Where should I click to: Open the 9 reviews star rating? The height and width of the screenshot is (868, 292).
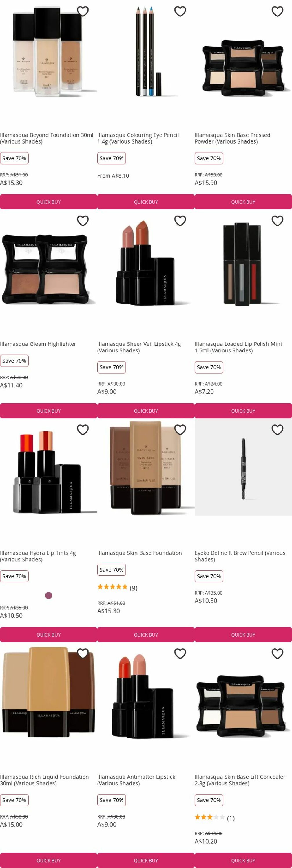[x=117, y=588]
